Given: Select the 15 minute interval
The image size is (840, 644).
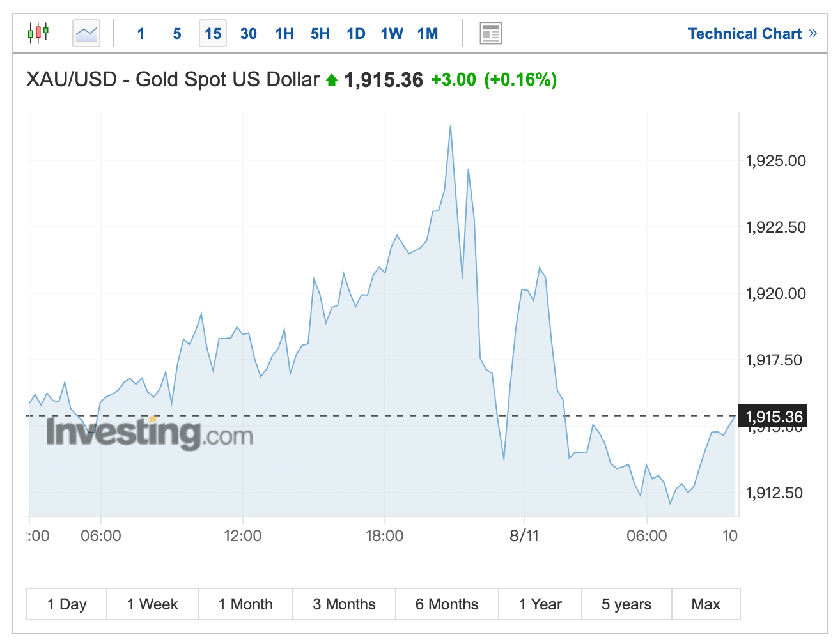Looking at the screenshot, I should [213, 34].
